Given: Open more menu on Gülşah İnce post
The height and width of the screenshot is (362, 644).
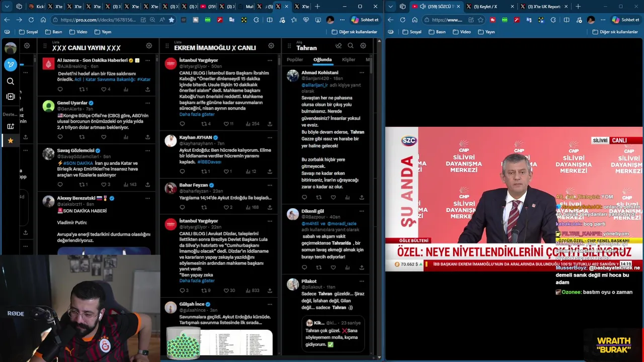Looking at the screenshot, I should [270, 304].
